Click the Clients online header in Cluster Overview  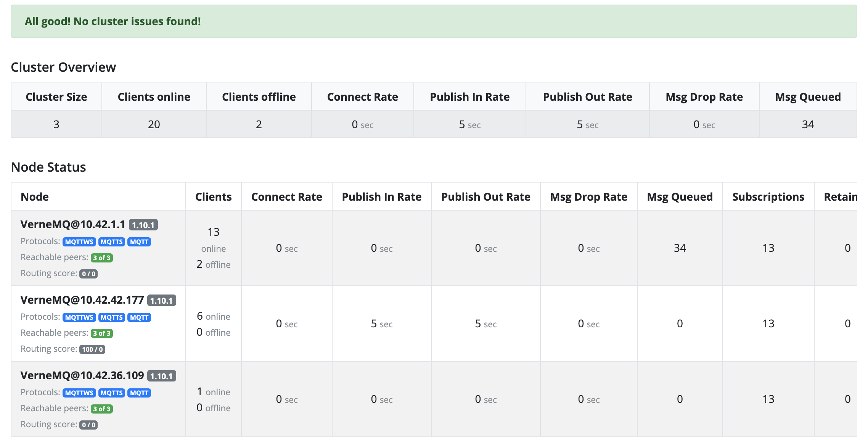tap(154, 97)
